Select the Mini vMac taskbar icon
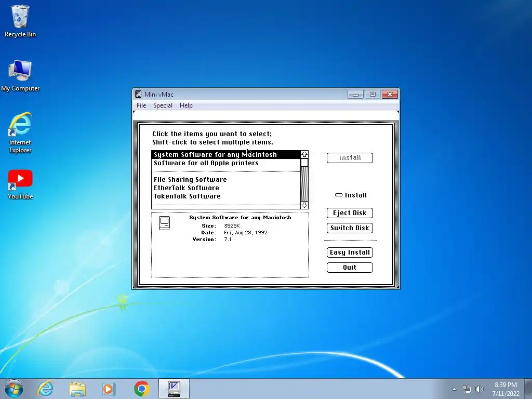532x399 pixels. 174,389
